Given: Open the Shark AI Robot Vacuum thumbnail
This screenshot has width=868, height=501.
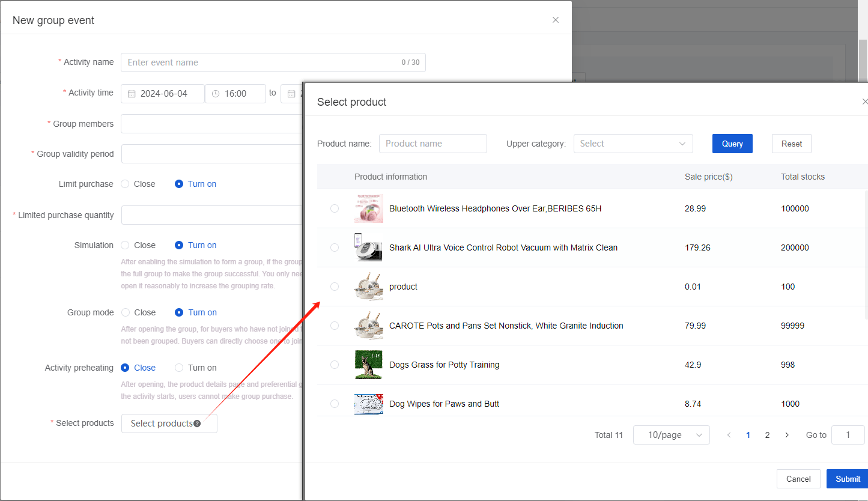Looking at the screenshot, I should tap(369, 247).
